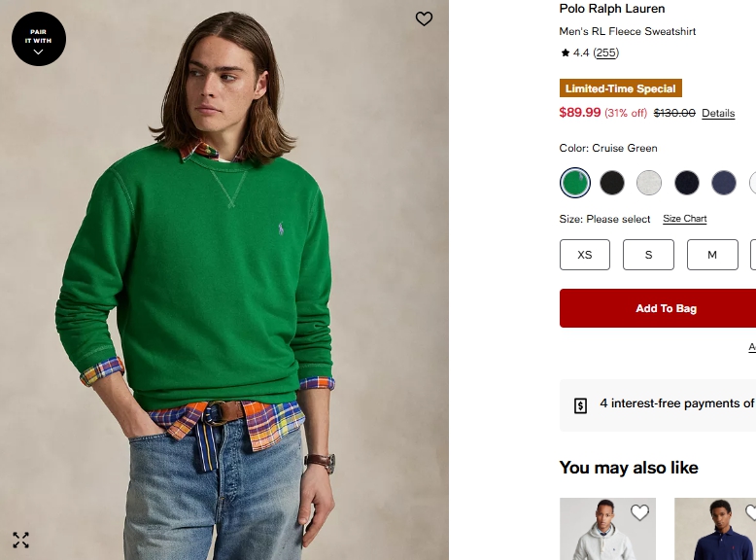Image resolution: width=756 pixels, height=560 pixels.
Task: Open the Polo Ralph Lauren brand link
Action: [x=612, y=9]
